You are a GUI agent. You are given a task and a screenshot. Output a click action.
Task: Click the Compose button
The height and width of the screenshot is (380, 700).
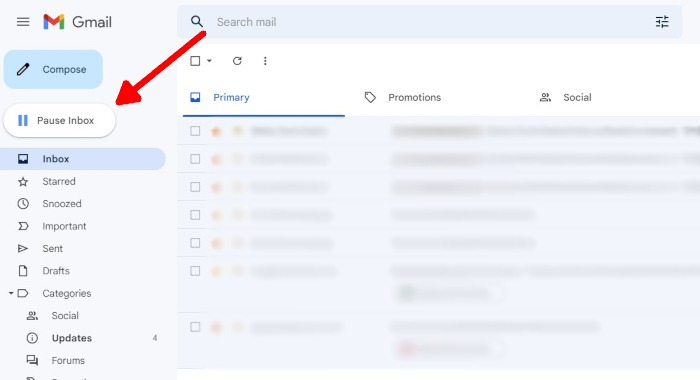53,69
